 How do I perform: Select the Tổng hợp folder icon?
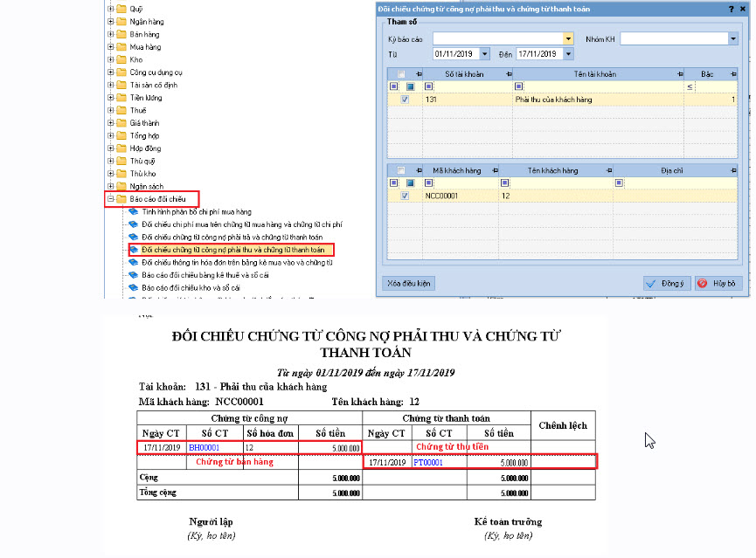pyautogui.click(x=121, y=136)
